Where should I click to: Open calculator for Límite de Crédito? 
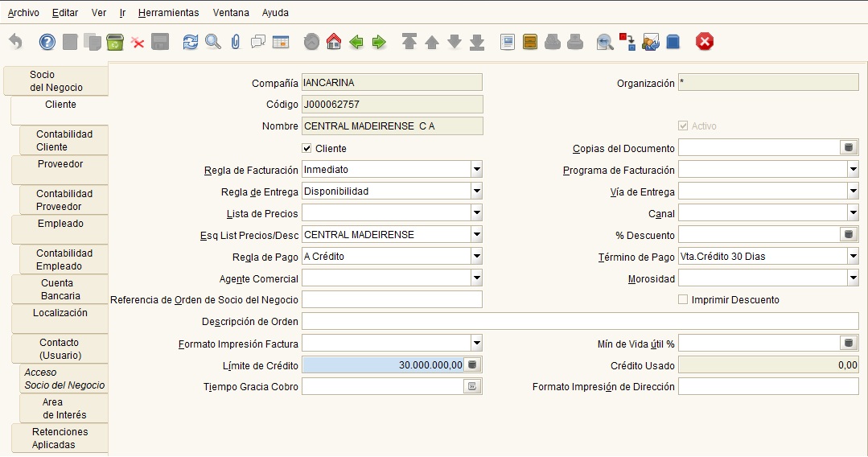pyautogui.click(x=472, y=364)
